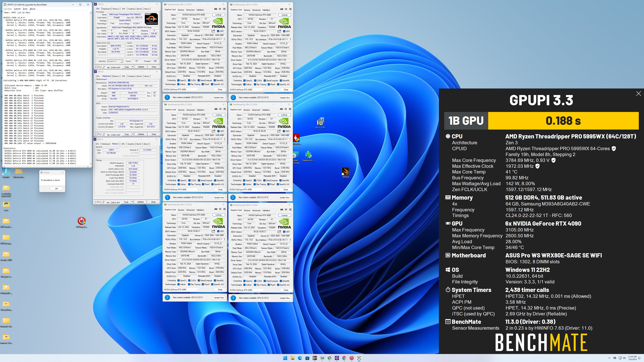The width and height of the screenshot is (644, 362).
Task: Show hidden tray icons chevron
Action: click(609, 358)
